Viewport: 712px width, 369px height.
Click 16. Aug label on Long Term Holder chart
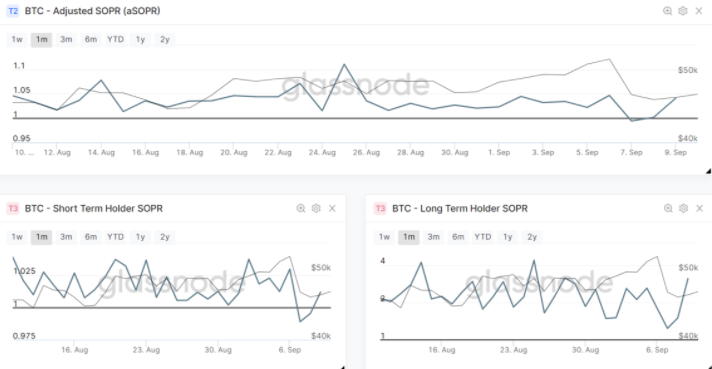pos(441,350)
